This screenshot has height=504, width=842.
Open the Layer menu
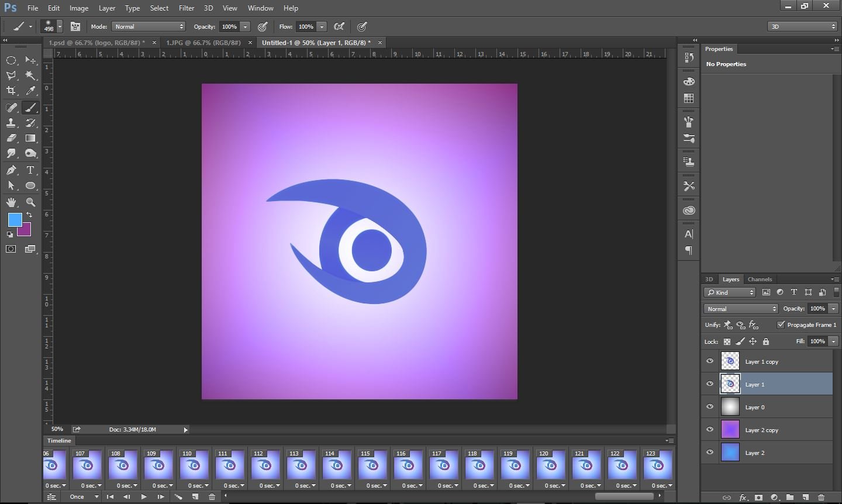(107, 8)
